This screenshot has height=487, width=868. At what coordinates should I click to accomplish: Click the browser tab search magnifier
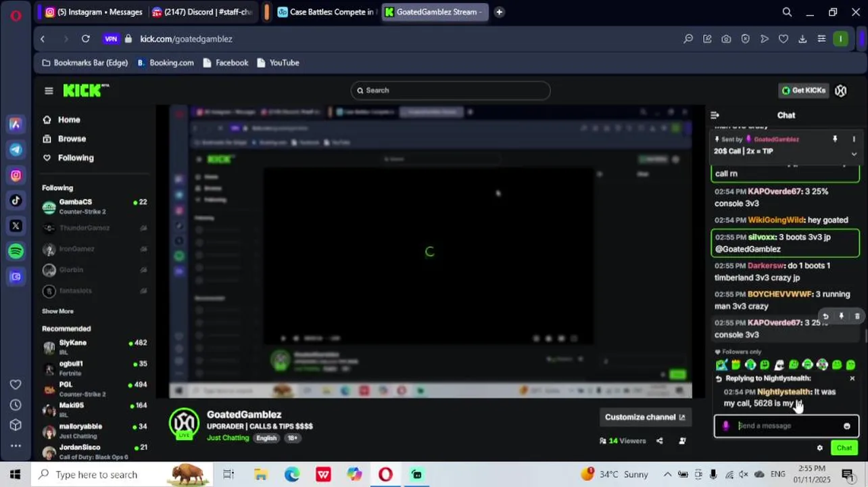787,11
